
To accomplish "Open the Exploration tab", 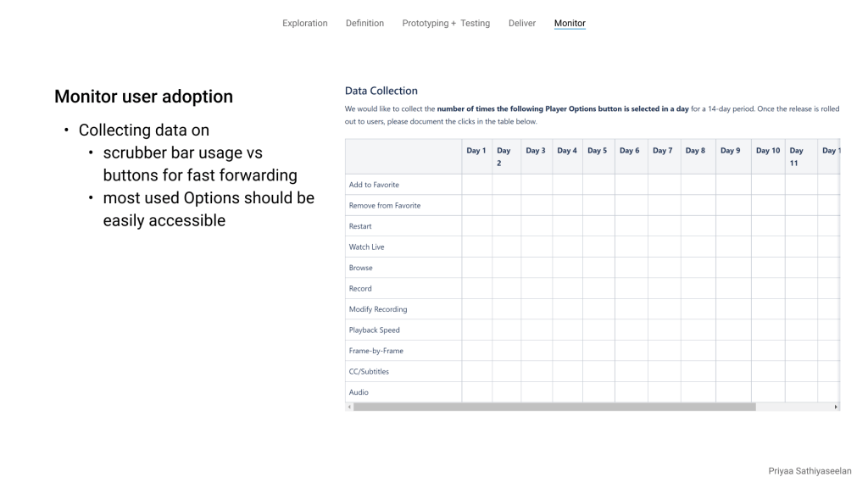I will [304, 23].
